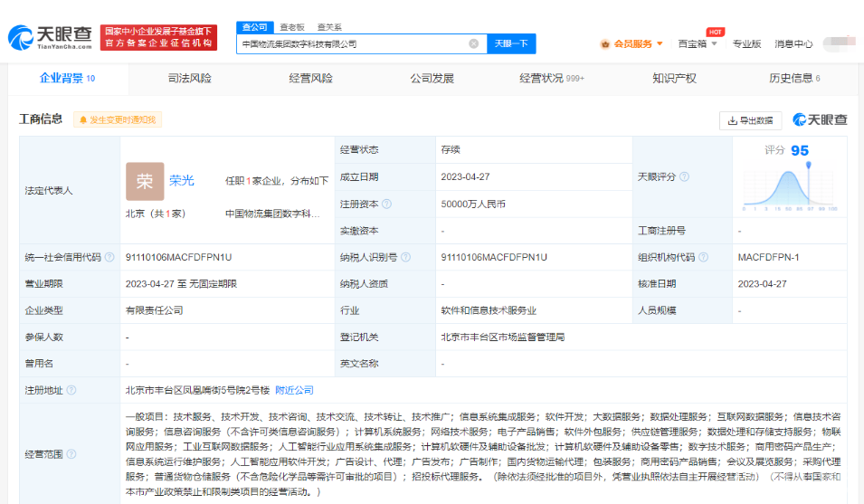864x504 pixels.
Task: Click the HOT badge above 百宝箱
Action: pyautogui.click(x=716, y=32)
